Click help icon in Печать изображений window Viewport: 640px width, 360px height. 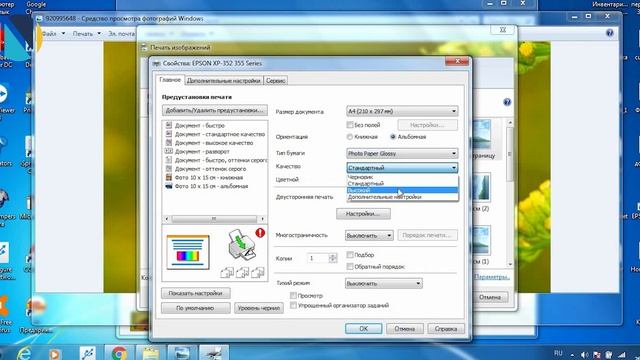click(507, 102)
